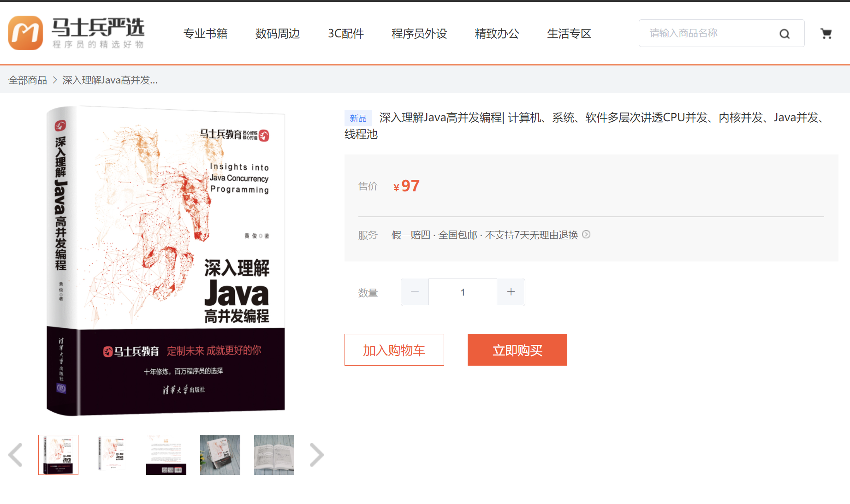Click the service info circle arrow icon
The height and width of the screenshot is (504, 850).
pyautogui.click(x=586, y=234)
